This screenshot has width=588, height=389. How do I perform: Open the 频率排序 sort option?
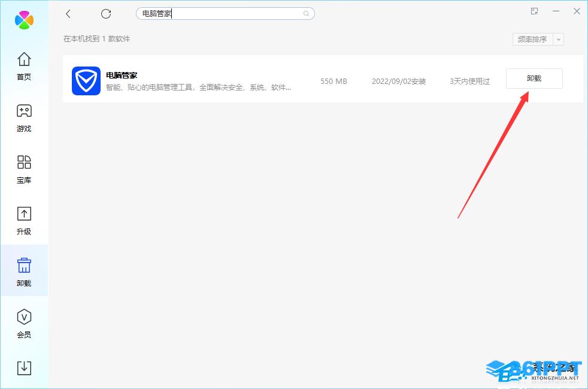tap(532, 40)
